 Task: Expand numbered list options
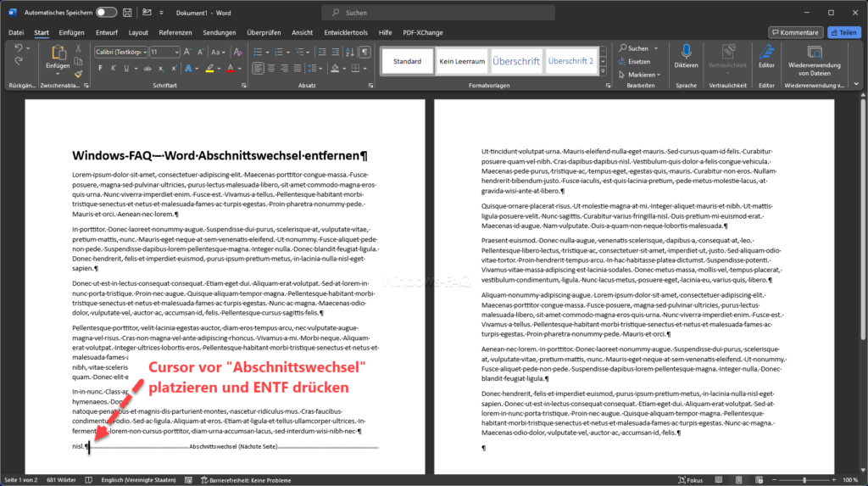(x=288, y=52)
